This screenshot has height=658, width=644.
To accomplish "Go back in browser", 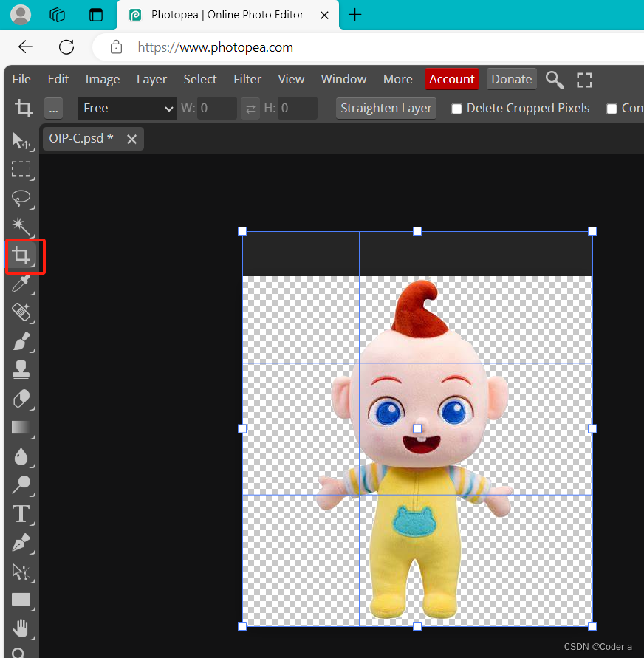I will [26, 47].
